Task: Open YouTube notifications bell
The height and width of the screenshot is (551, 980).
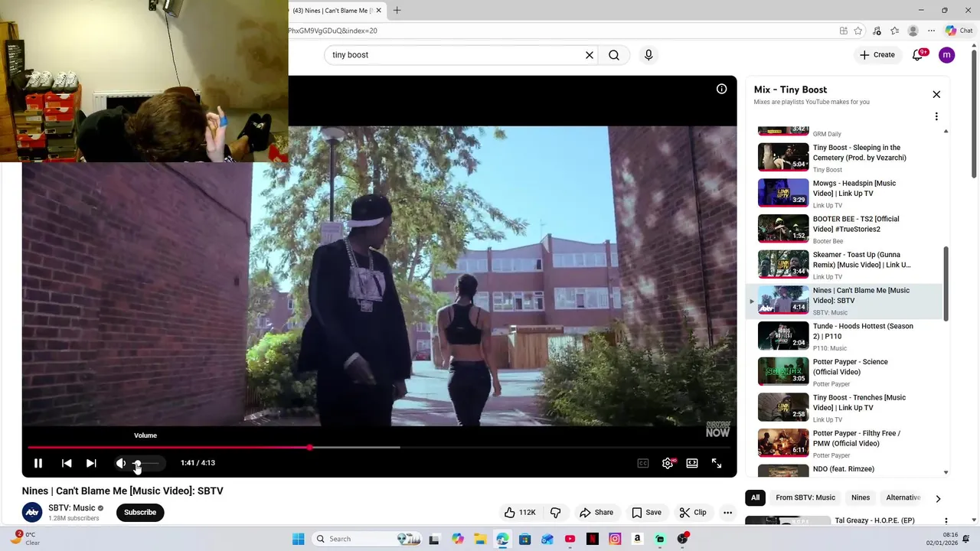Action: pos(918,55)
